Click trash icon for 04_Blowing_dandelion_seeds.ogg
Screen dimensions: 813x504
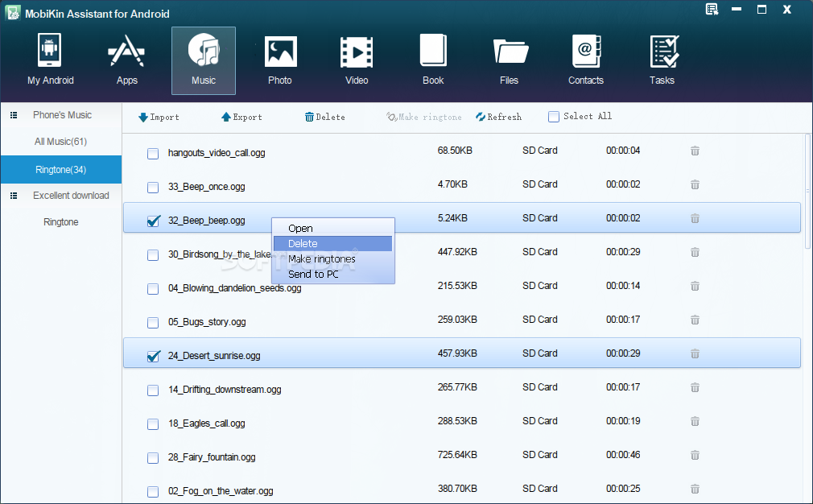coord(695,287)
